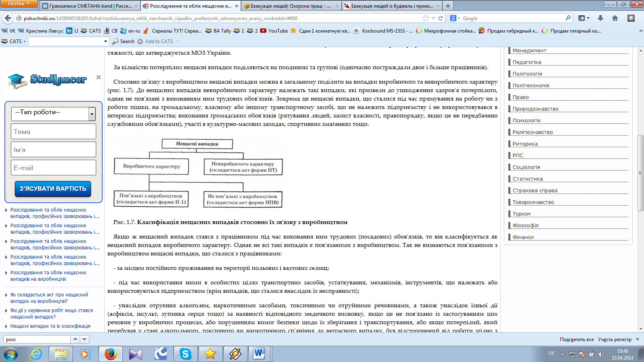Viewport: 644px width, 362px height.
Task: Open the Koolsound MS-15SS bookmark
Action: [383, 31]
